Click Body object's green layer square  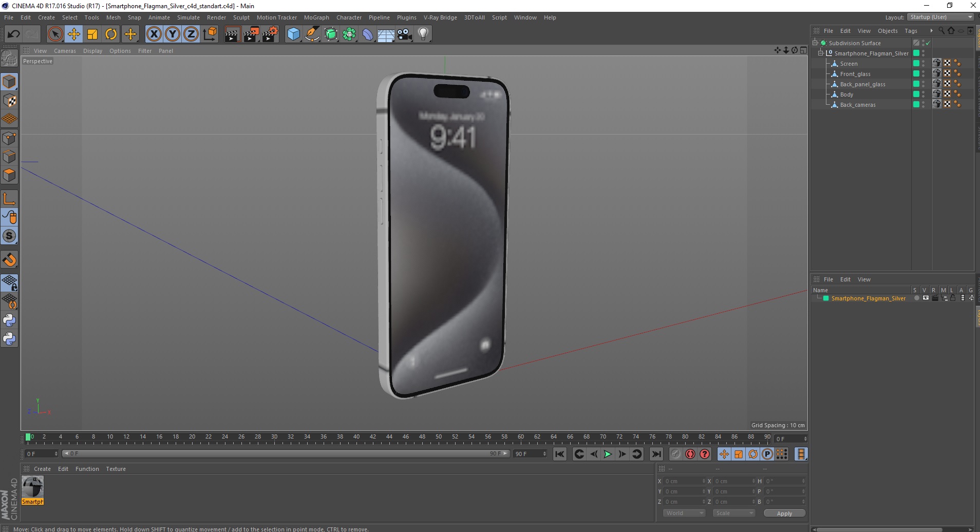tap(916, 94)
